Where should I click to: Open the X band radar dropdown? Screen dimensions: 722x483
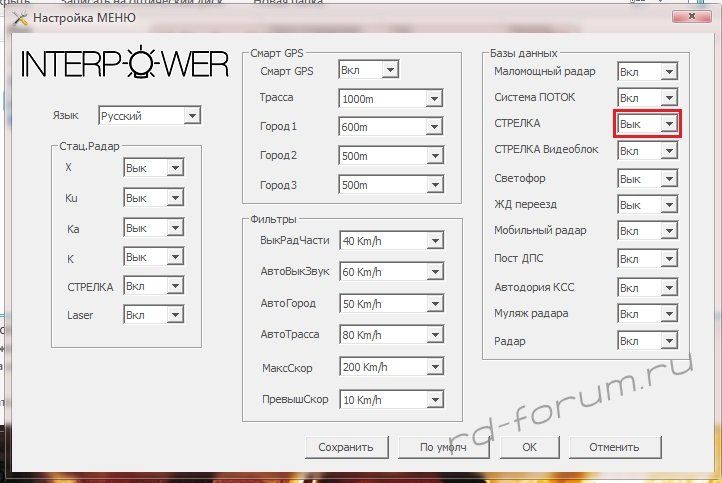point(153,169)
